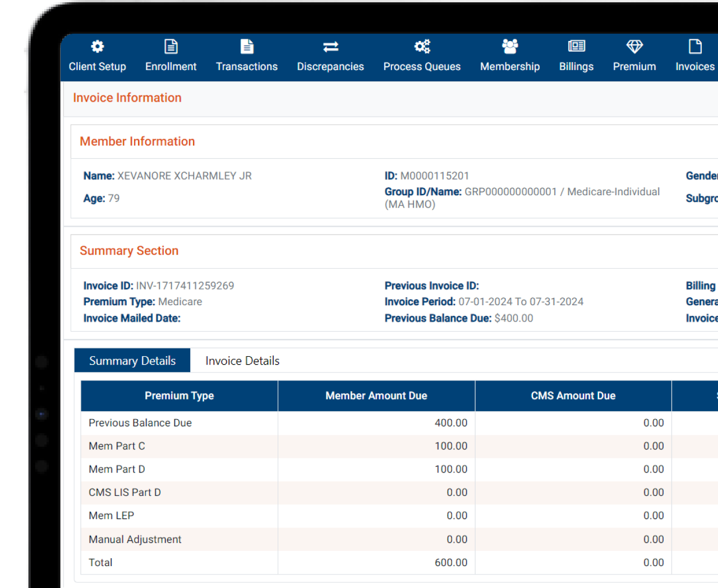Click the Discrepancies arrows icon
The height and width of the screenshot is (588, 718).
(x=330, y=47)
